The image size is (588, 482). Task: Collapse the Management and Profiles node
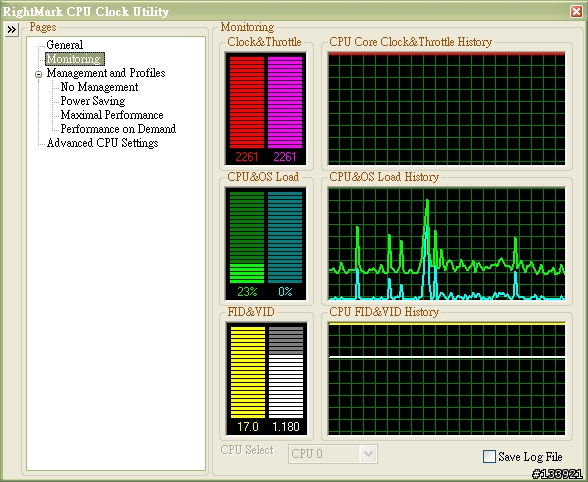[38, 74]
